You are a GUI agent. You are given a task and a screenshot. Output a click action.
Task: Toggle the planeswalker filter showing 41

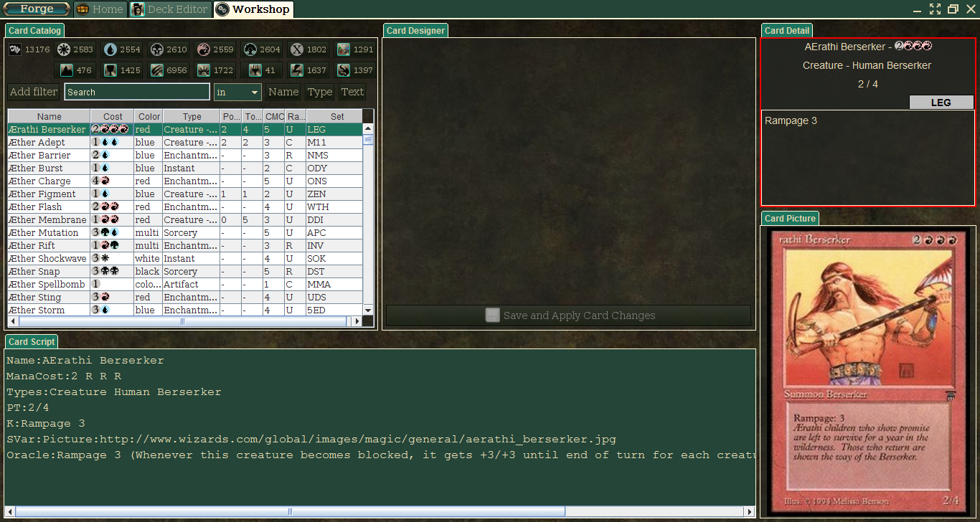(x=261, y=70)
